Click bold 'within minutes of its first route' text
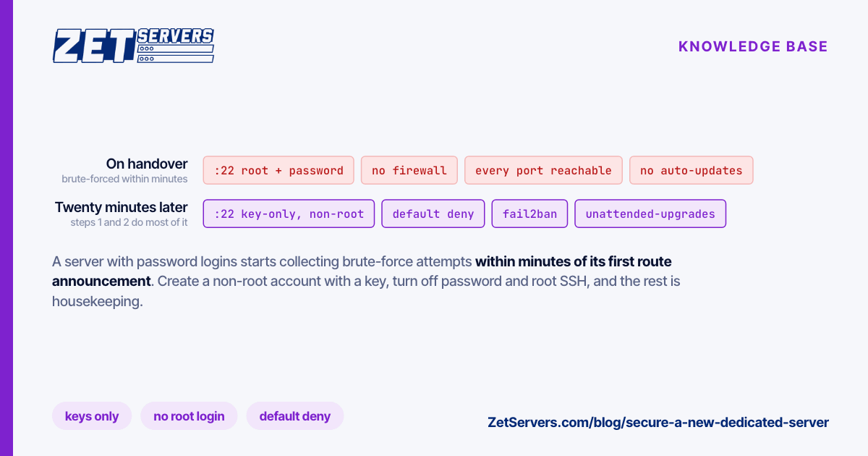Screen dimensions: 868x456 [574, 261]
